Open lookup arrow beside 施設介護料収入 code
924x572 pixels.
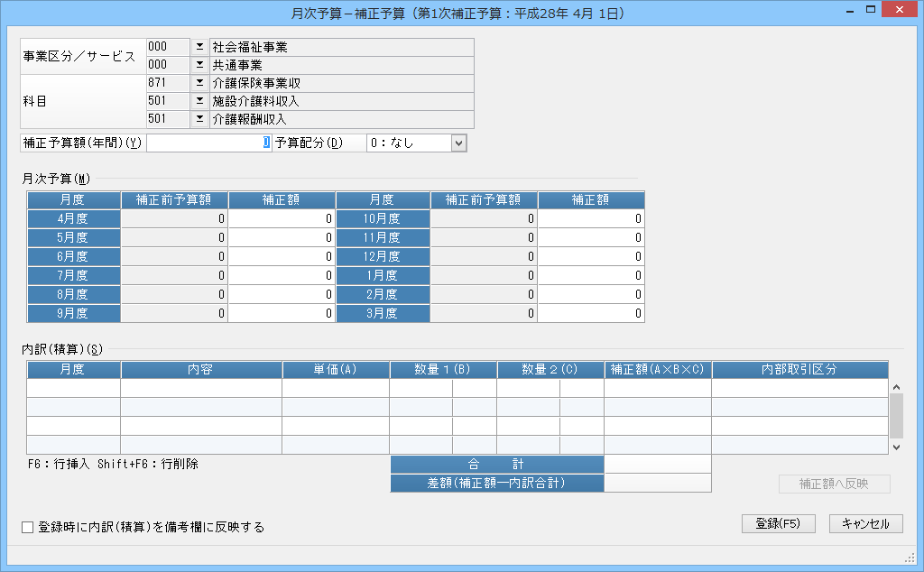click(199, 101)
